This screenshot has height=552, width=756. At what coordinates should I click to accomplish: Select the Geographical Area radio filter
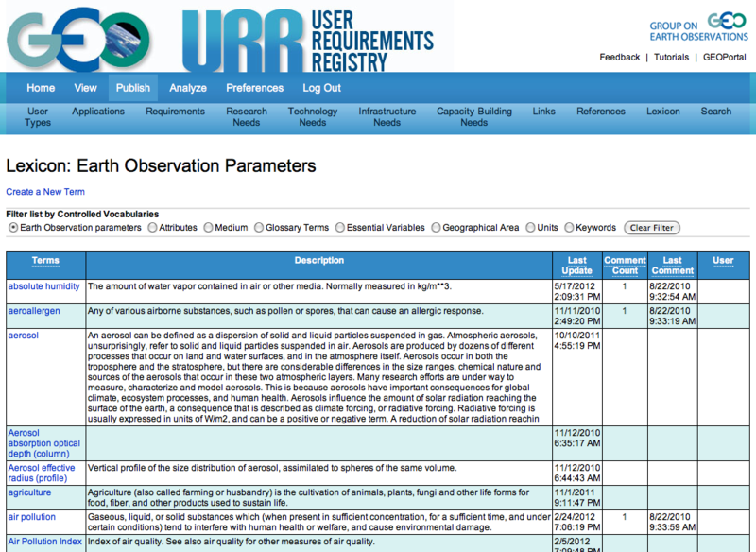436,228
